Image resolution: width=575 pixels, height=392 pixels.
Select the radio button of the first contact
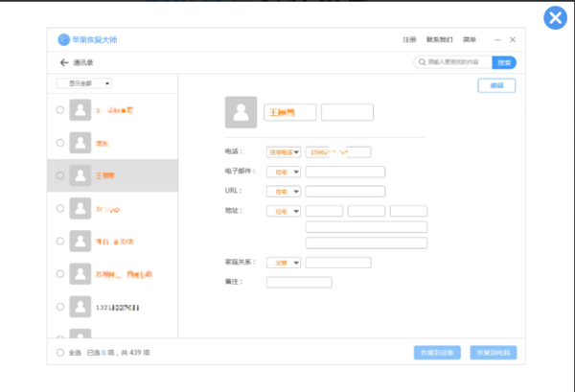(59, 111)
